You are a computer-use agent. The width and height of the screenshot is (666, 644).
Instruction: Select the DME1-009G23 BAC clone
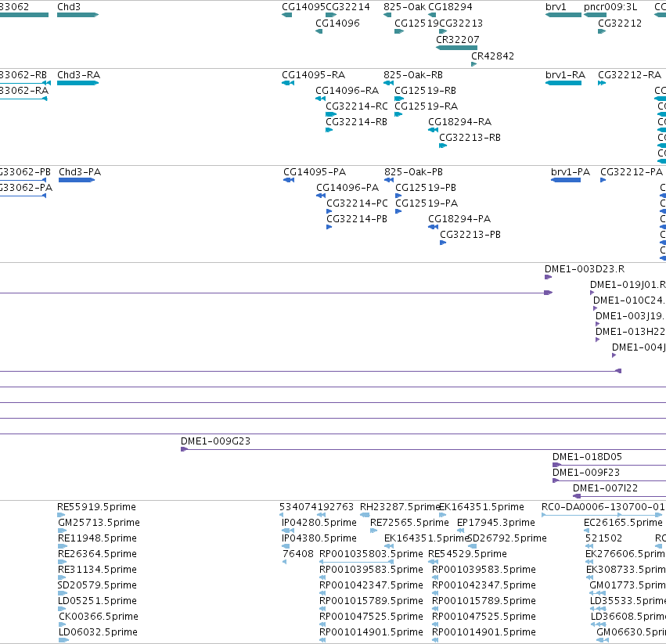click(x=423, y=449)
